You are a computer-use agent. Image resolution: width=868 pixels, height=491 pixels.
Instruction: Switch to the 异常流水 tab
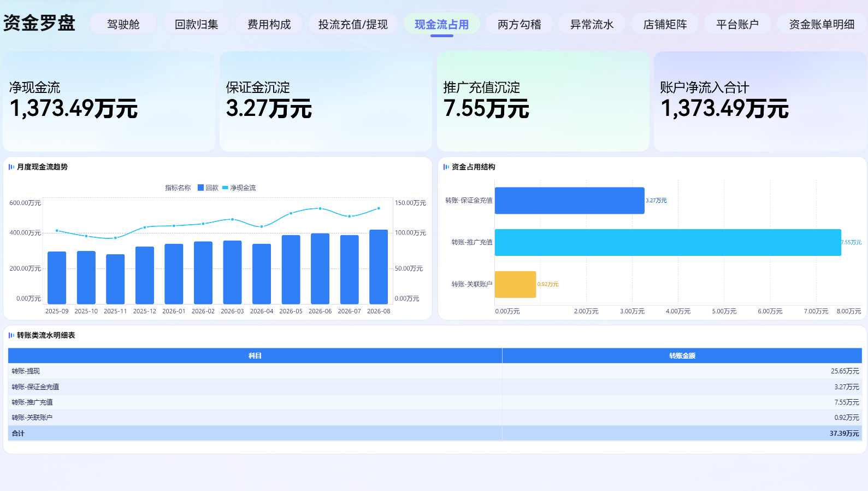coord(592,25)
